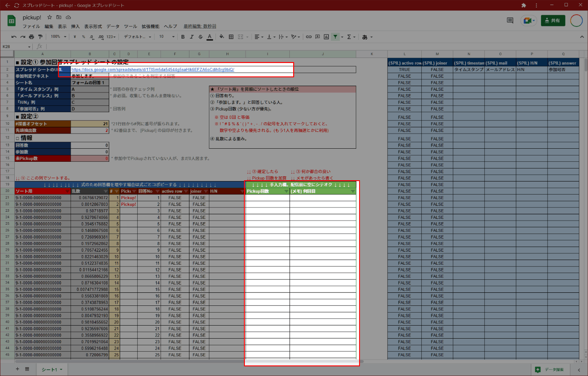The height and width of the screenshot is (376, 588).
Task: Toggle filter on active row header
Action: [186, 192]
